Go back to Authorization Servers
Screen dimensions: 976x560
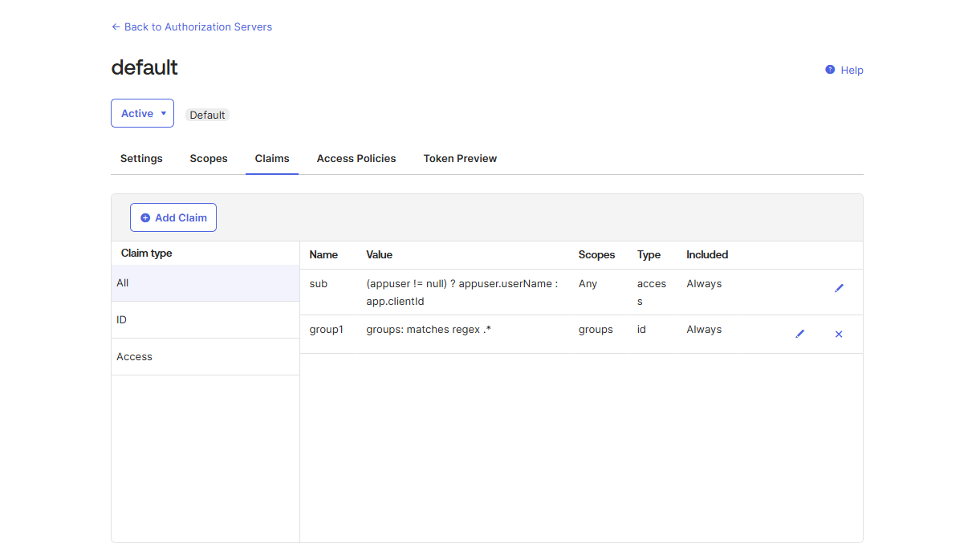coord(192,26)
